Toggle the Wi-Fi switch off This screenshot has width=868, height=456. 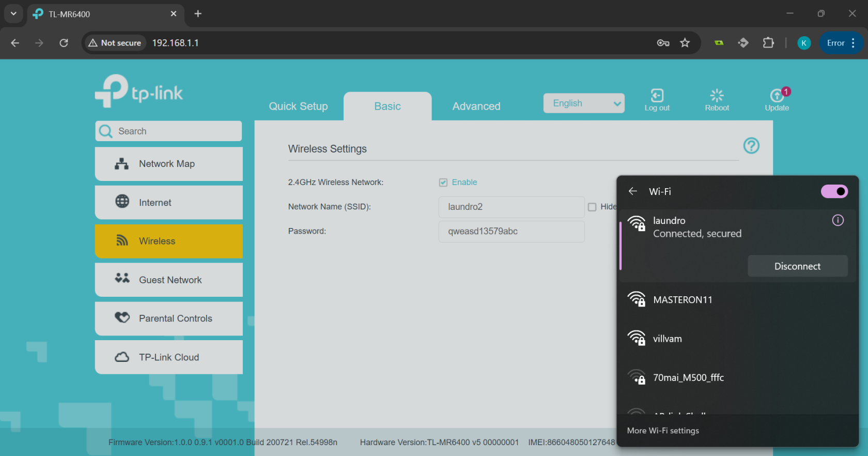point(834,191)
